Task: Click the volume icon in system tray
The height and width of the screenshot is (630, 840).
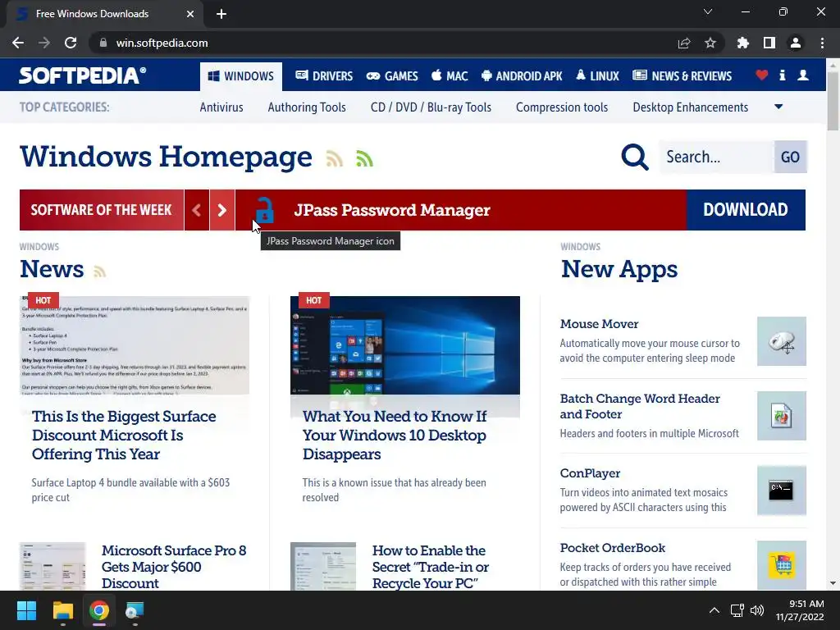Action: 757,610
